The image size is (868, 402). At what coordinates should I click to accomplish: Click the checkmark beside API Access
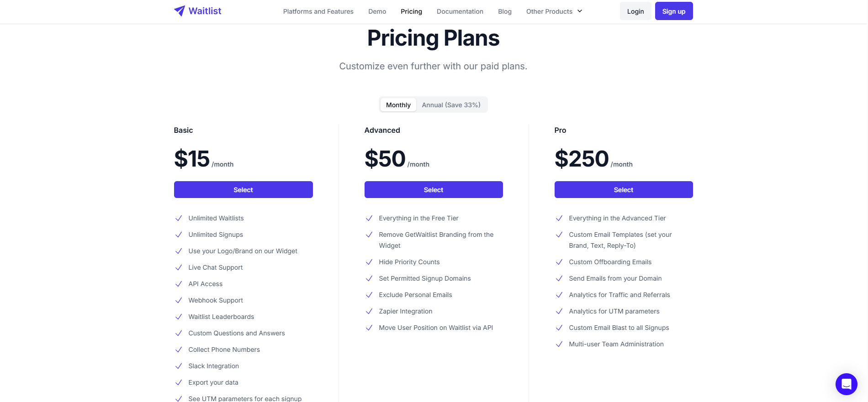click(x=178, y=284)
